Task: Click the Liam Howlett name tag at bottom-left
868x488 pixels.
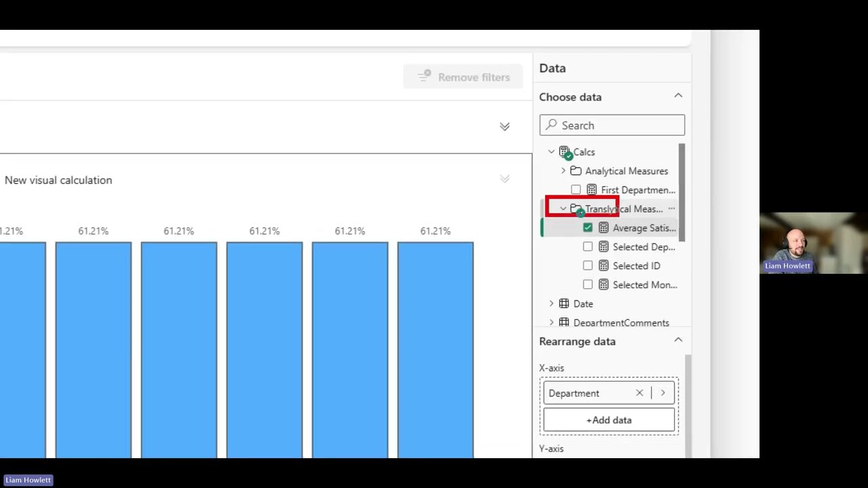Action: click(x=28, y=480)
